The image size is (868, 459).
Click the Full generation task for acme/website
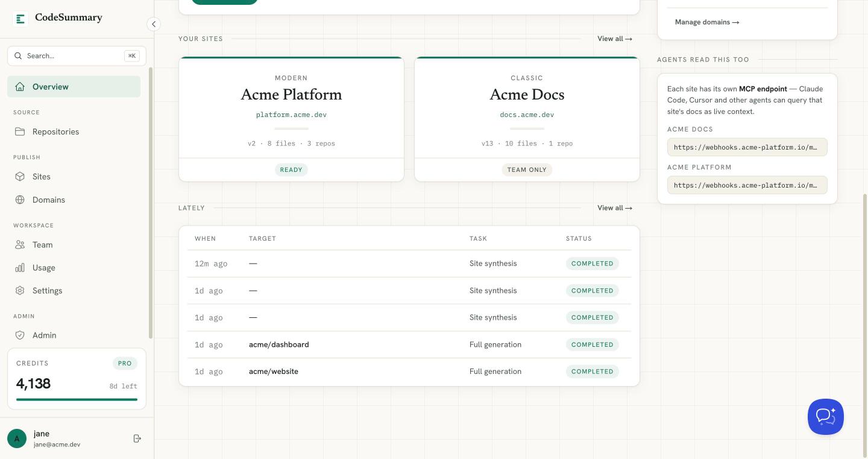pos(495,372)
